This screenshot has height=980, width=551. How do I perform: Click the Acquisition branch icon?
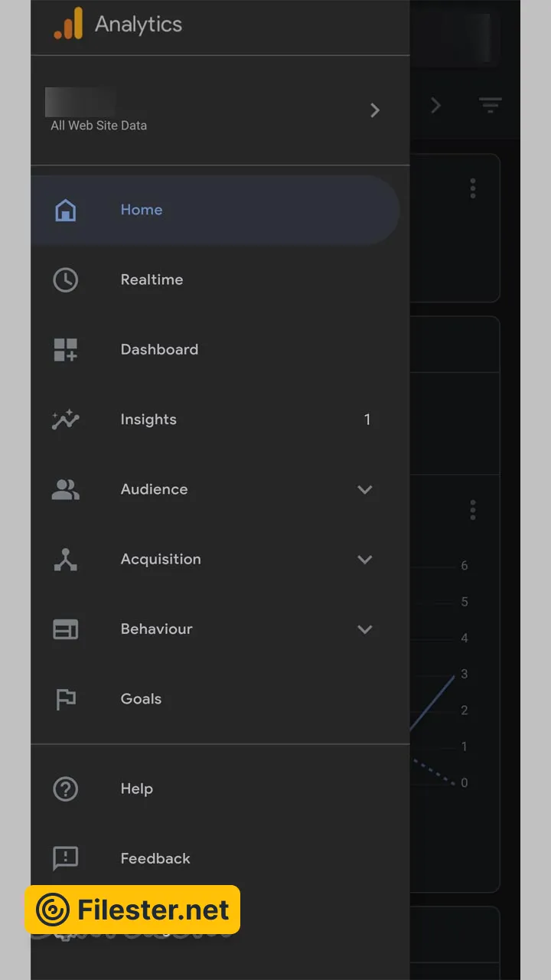66,560
